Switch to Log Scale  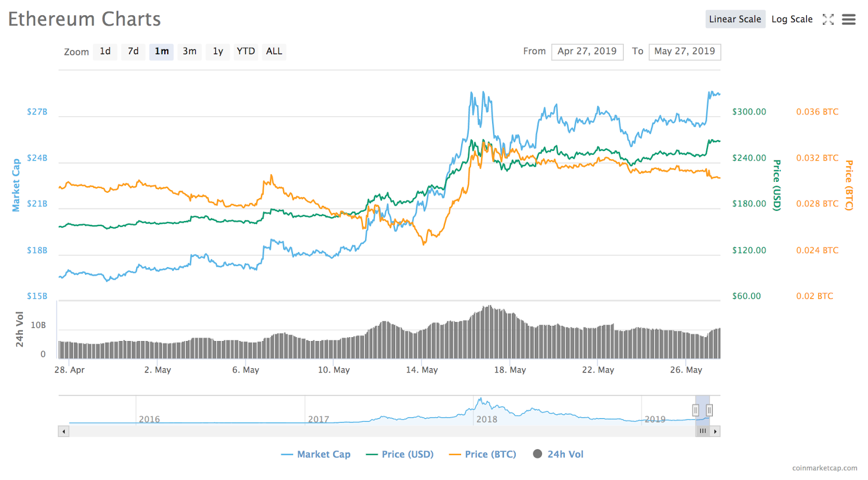point(792,19)
